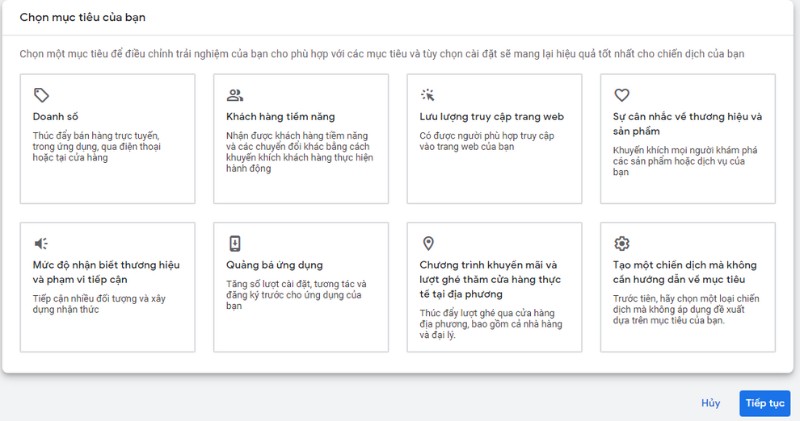
Task: Click the phone download icon for app promotion
Action: pos(235,243)
